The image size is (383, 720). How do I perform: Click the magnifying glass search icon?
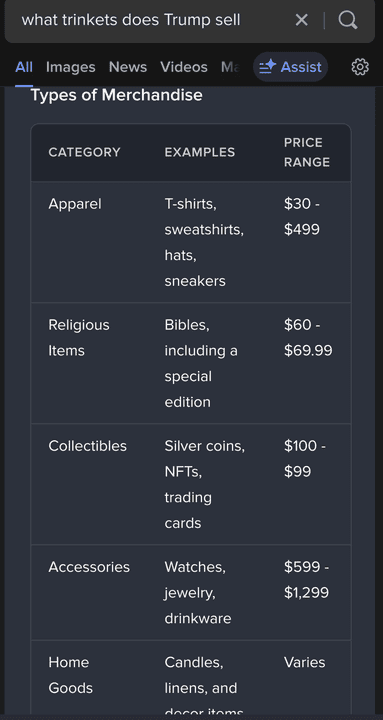348,20
